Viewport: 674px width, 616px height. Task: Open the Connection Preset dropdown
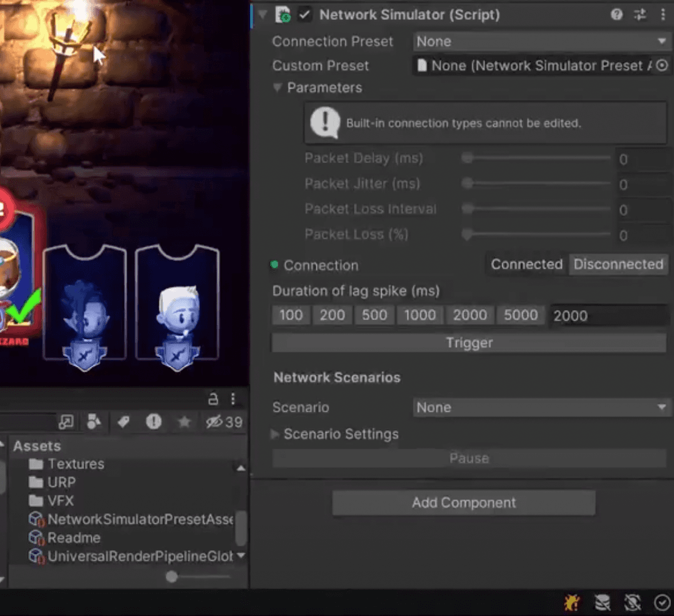click(540, 41)
